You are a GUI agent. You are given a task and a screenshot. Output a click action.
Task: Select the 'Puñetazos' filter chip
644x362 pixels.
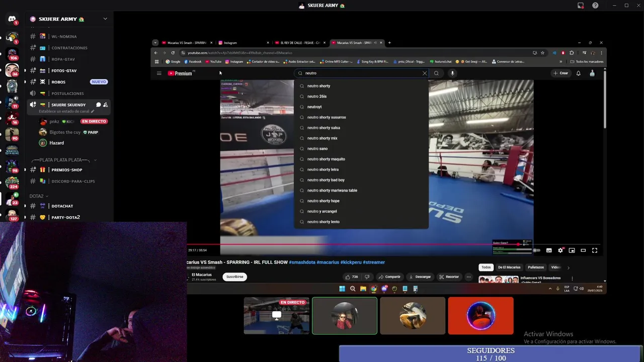pos(536,267)
